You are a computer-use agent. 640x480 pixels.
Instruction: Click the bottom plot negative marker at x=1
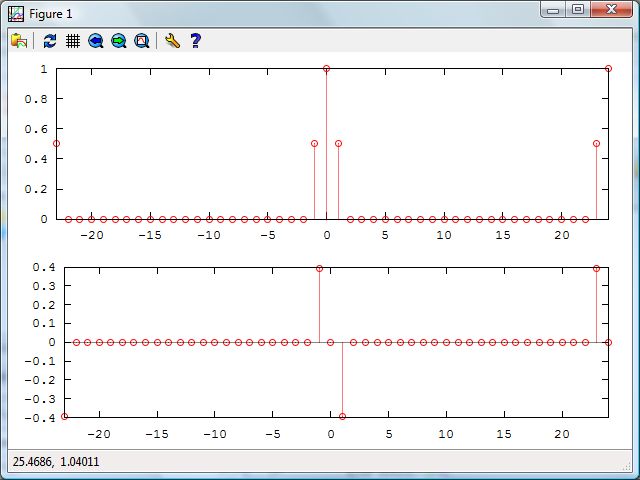(x=342, y=416)
